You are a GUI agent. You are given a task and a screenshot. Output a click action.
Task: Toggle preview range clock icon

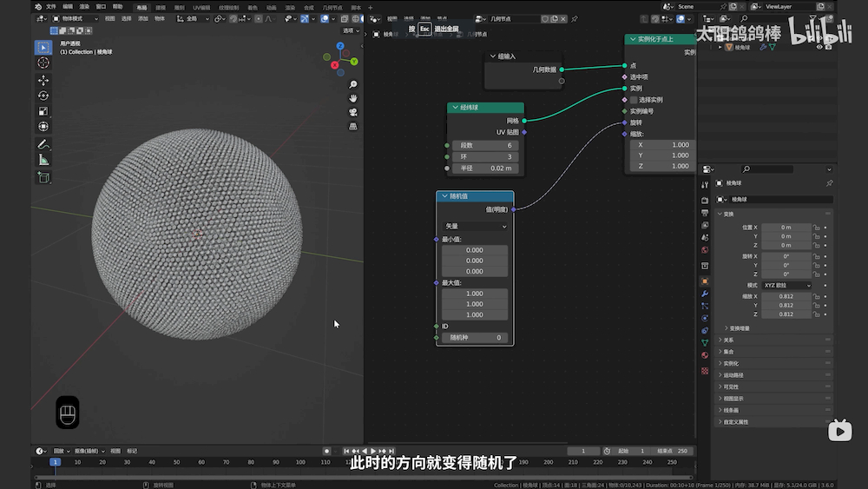pos(607,452)
